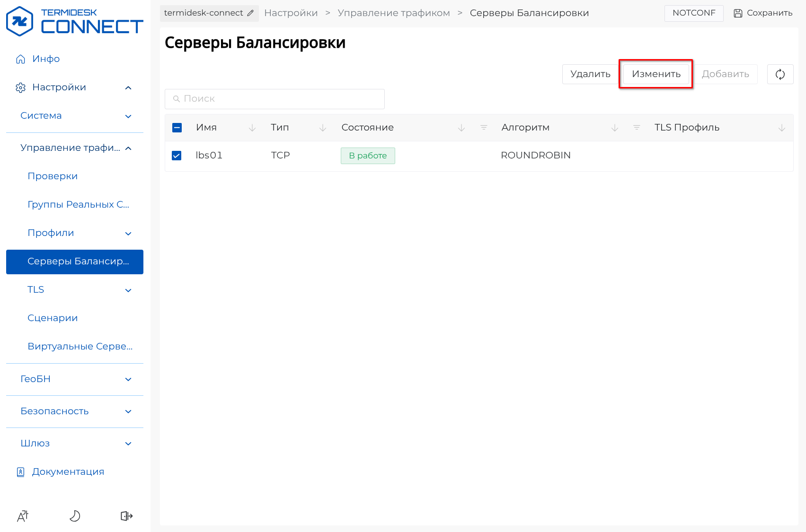This screenshot has height=532, width=806.
Task: Click the Изменить button
Action: pyautogui.click(x=656, y=74)
